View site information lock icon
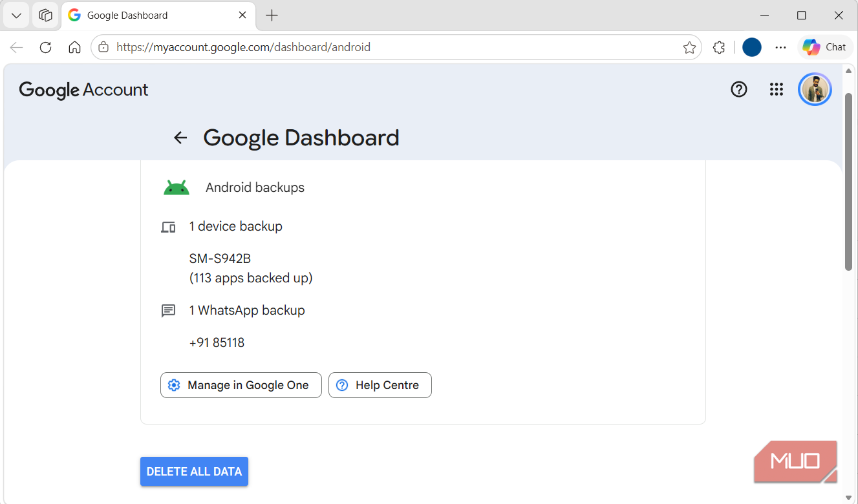Image resolution: width=858 pixels, height=504 pixels. [103, 47]
